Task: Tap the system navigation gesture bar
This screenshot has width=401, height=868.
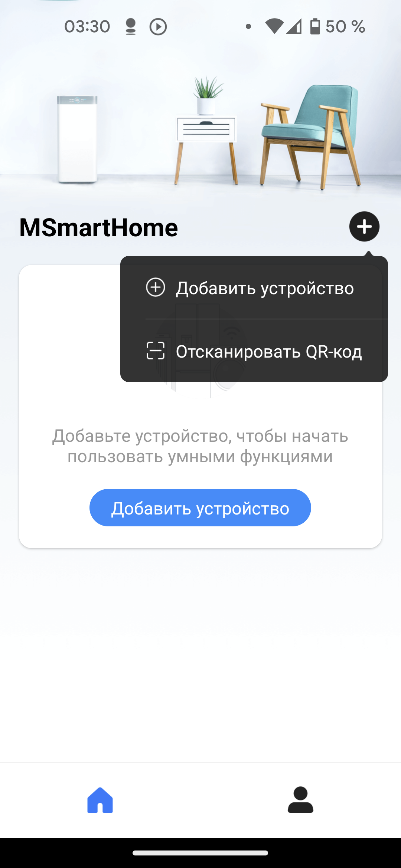Action: pyautogui.click(x=200, y=853)
